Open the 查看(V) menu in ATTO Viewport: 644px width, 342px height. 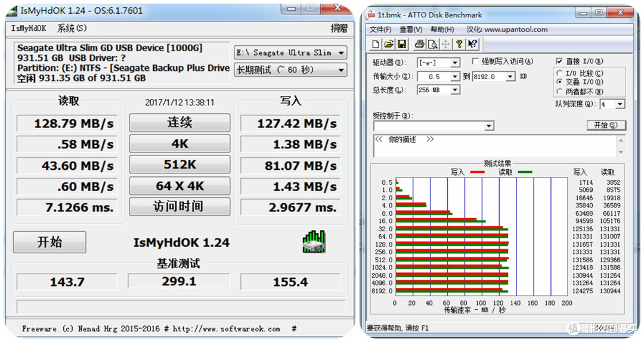tap(411, 30)
